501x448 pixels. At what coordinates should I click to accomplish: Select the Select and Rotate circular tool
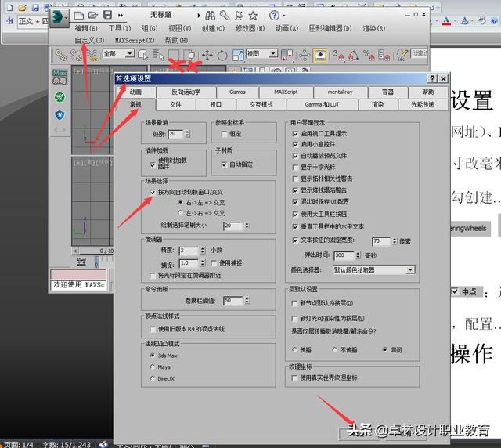(222, 56)
